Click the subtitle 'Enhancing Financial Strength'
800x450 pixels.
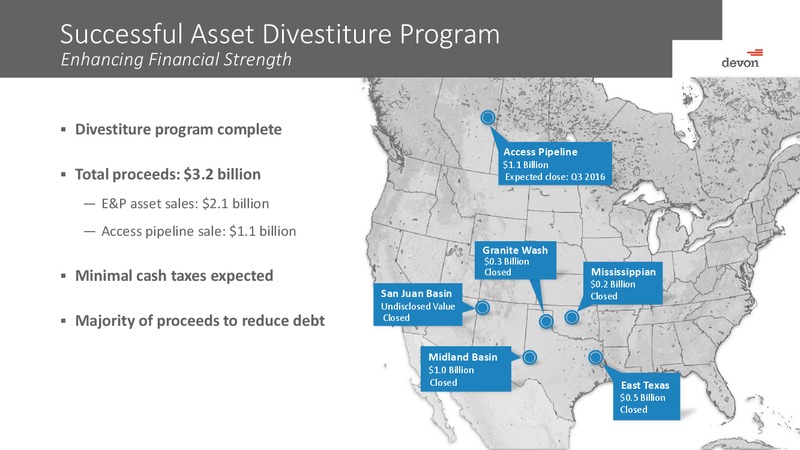pos(176,59)
